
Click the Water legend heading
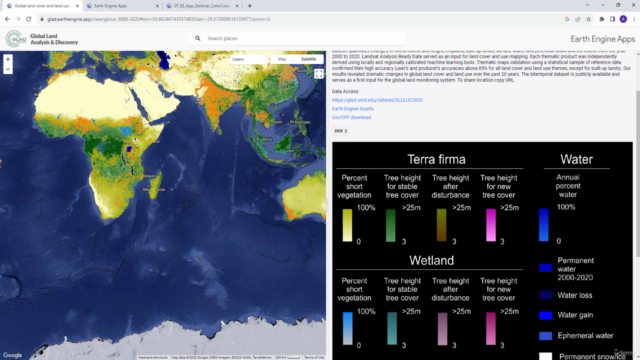(x=576, y=159)
